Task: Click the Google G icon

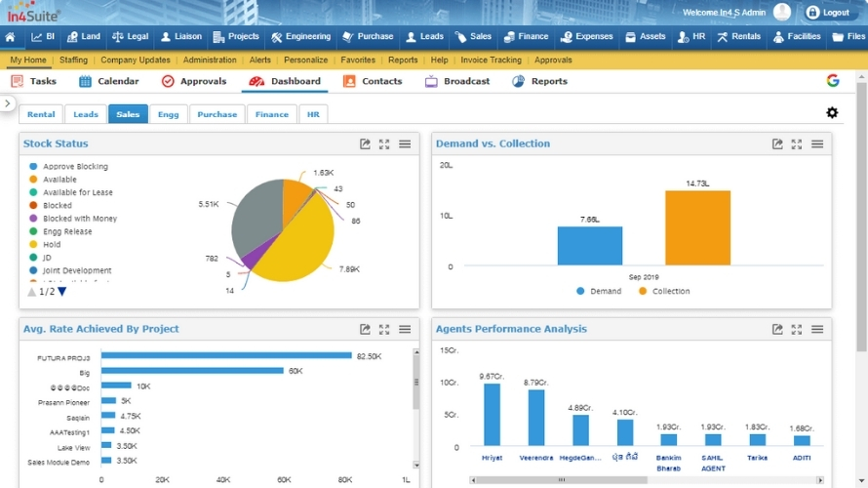Action: (x=833, y=81)
